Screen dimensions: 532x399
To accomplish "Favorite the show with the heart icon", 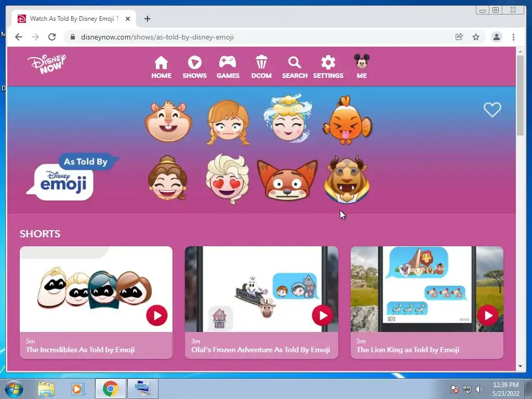I will [x=492, y=110].
